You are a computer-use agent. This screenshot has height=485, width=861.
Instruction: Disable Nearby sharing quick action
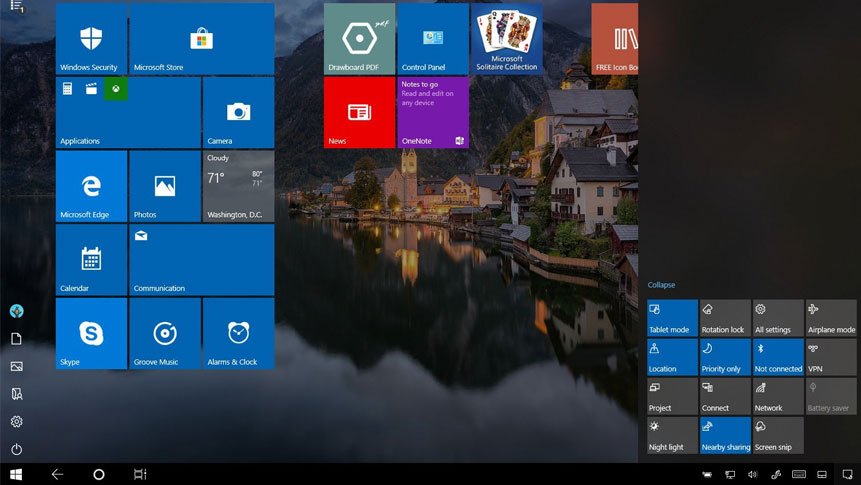pos(725,435)
